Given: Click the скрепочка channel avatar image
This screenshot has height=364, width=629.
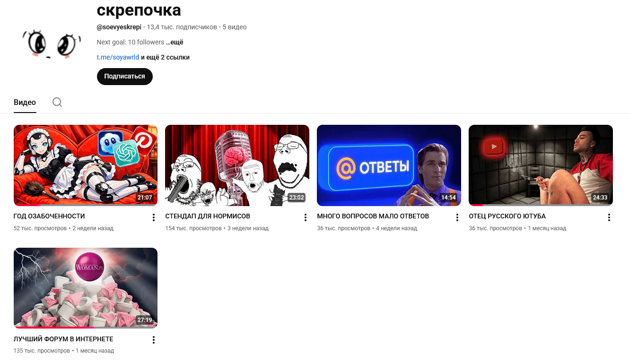Looking at the screenshot, I should click(x=51, y=44).
